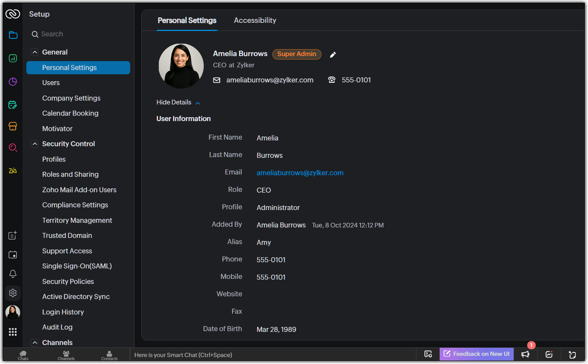The width and height of the screenshot is (588, 364).
Task: Open the calendar icon in left rail
Action: pyautogui.click(x=13, y=255)
